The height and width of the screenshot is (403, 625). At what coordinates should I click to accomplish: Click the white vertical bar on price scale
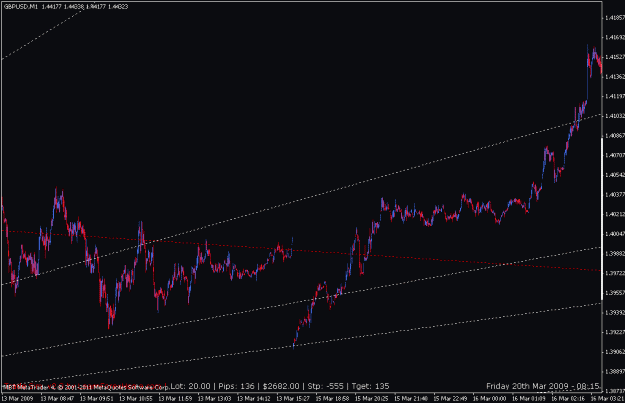(x=602, y=219)
